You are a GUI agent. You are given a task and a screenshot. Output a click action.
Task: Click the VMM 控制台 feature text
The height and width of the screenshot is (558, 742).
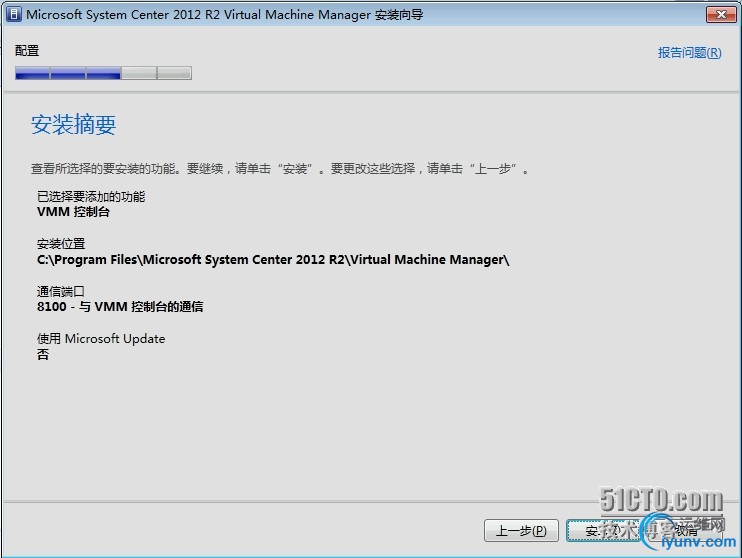73,212
